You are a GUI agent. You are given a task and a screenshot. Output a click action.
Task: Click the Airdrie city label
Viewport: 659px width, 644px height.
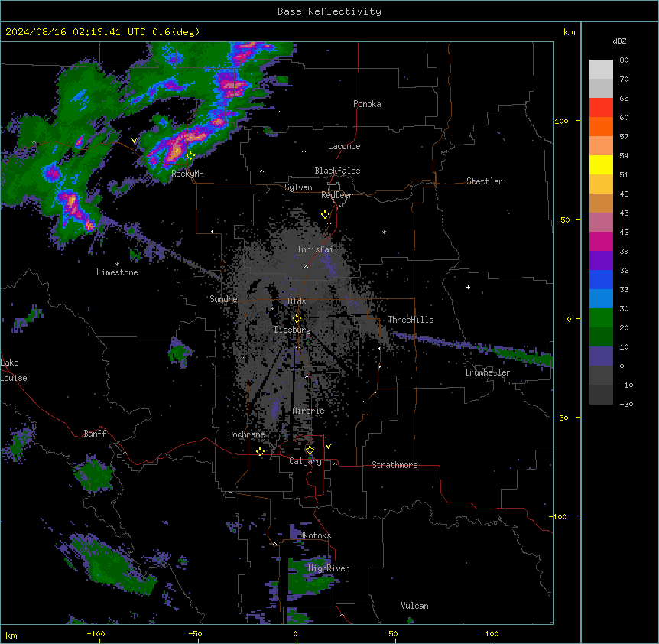(x=309, y=411)
